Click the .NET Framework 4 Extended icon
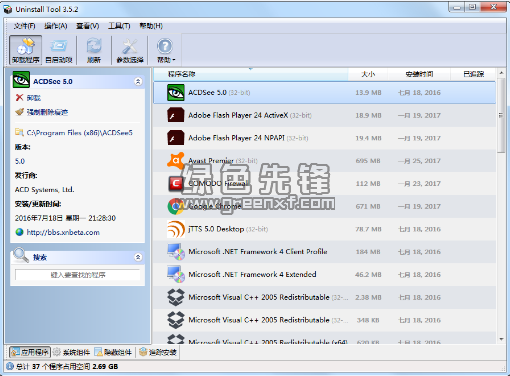510x376 pixels. click(x=176, y=274)
